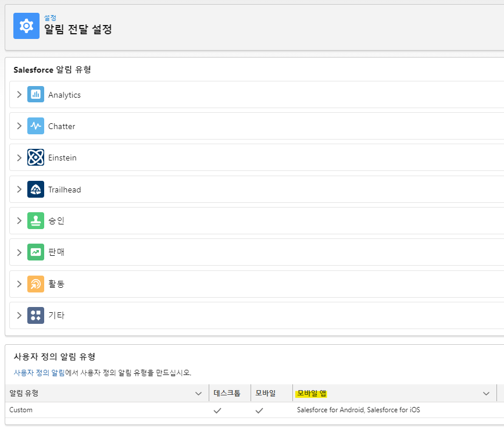
Task: Open the 모바일 앱 column dropdown arrow
Action: point(486,394)
